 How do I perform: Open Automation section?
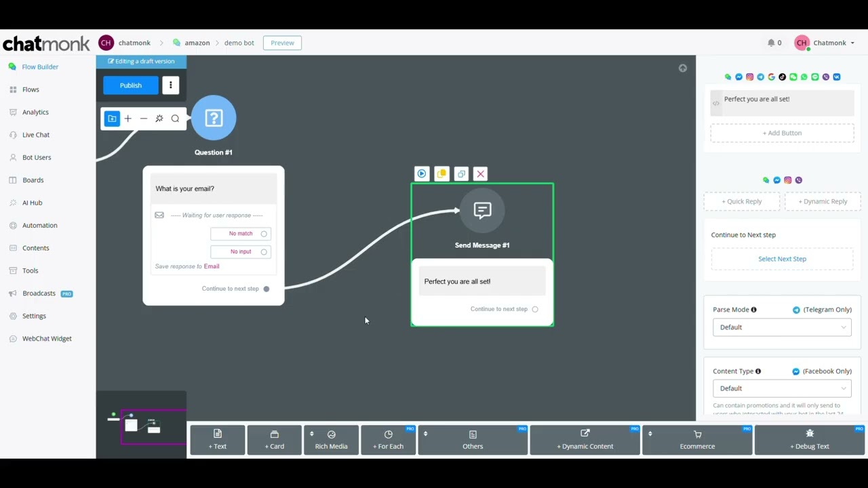(x=39, y=225)
